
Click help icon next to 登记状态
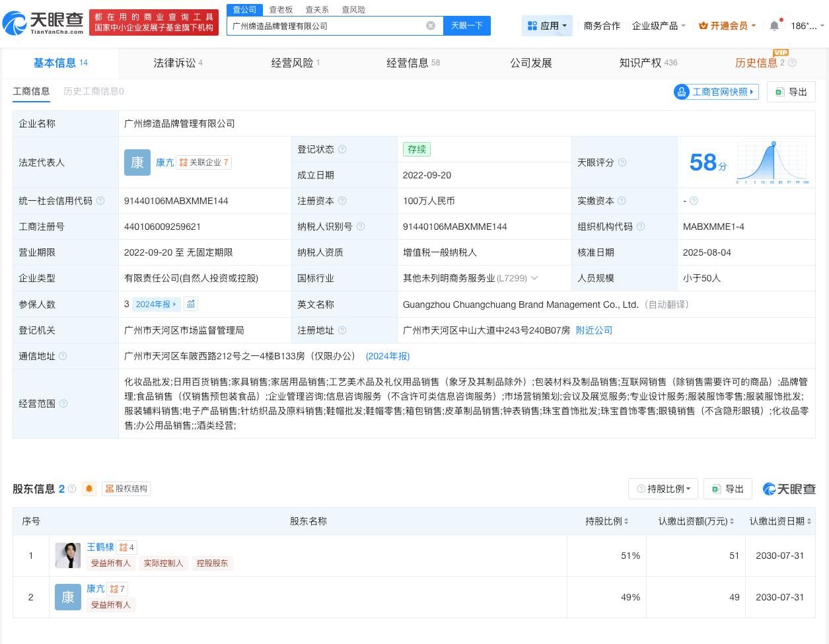click(x=342, y=149)
